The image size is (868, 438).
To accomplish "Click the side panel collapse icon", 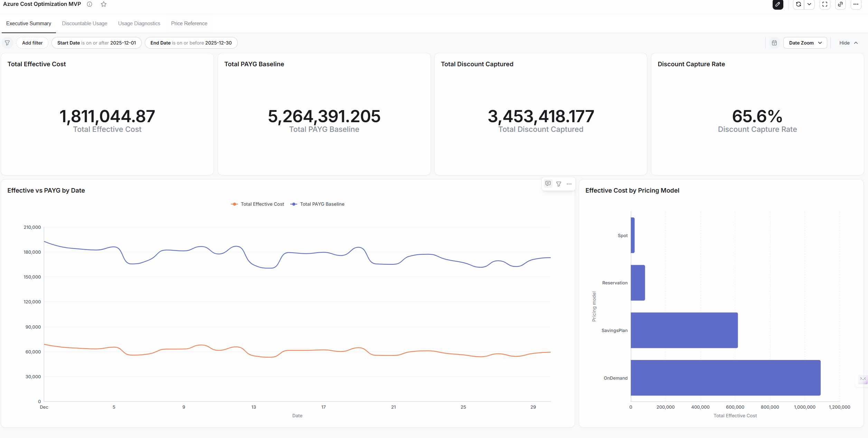I will tap(863, 379).
